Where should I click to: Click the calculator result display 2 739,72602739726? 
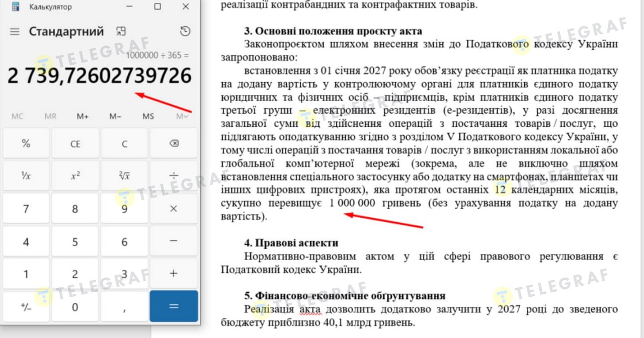(100, 76)
